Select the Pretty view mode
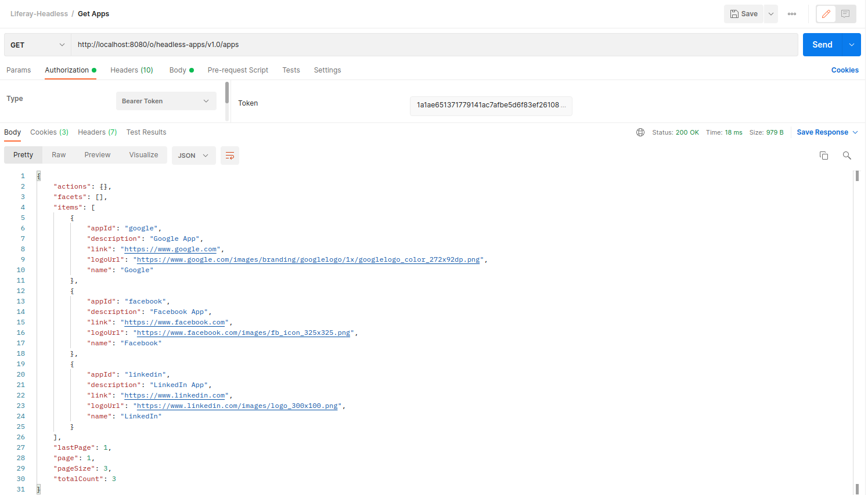 [x=23, y=155]
